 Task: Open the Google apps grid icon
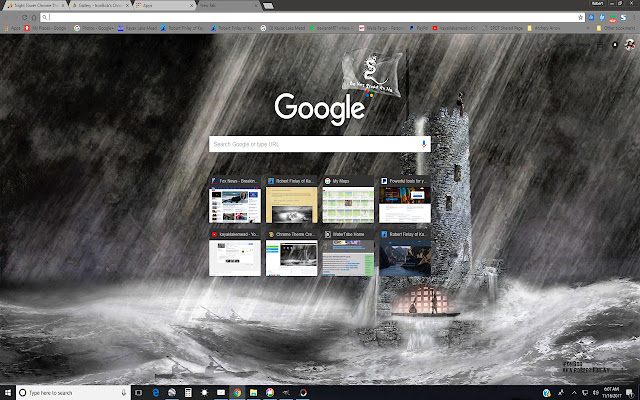coord(600,45)
